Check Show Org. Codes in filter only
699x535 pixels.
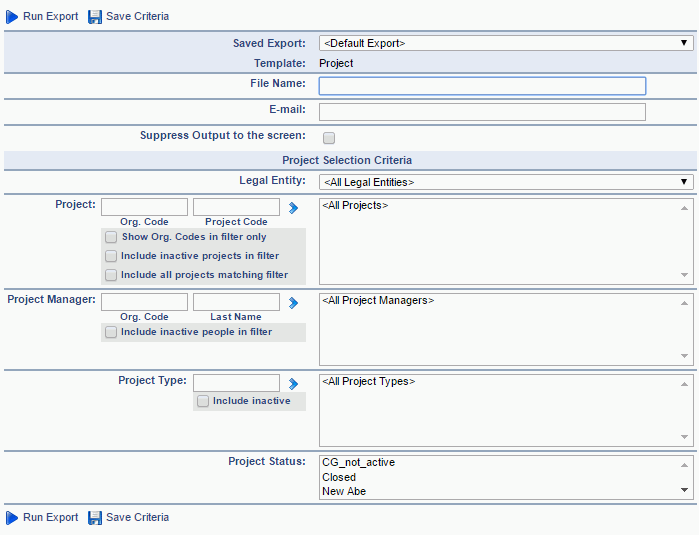111,237
